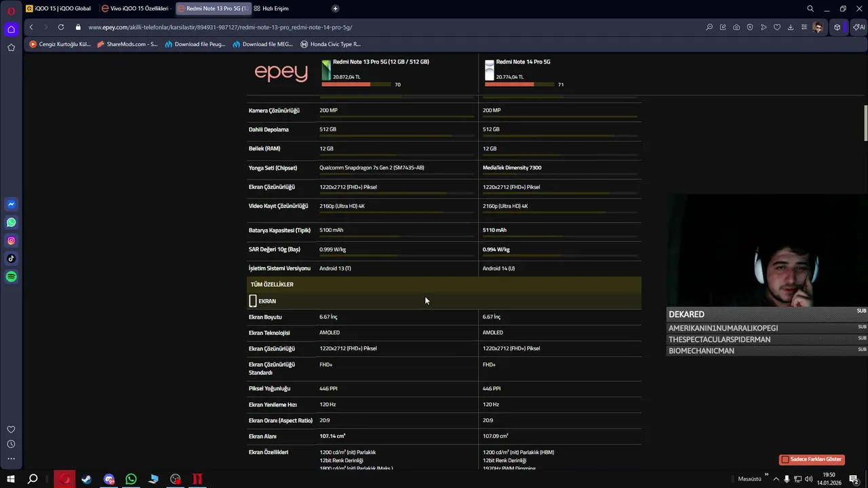Show hidden system tray icons
868x488 pixels.
point(776,479)
